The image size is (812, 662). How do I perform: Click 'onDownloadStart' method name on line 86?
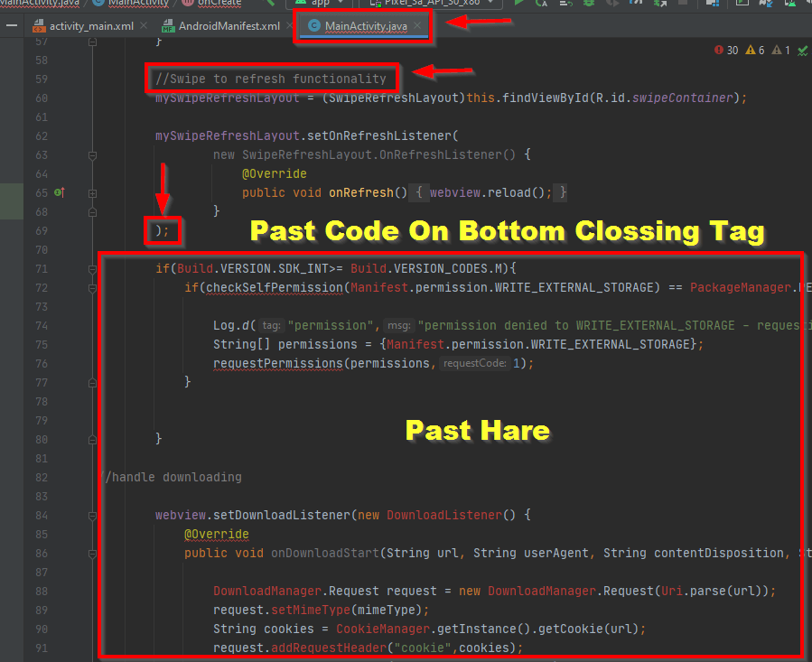click(324, 554)
